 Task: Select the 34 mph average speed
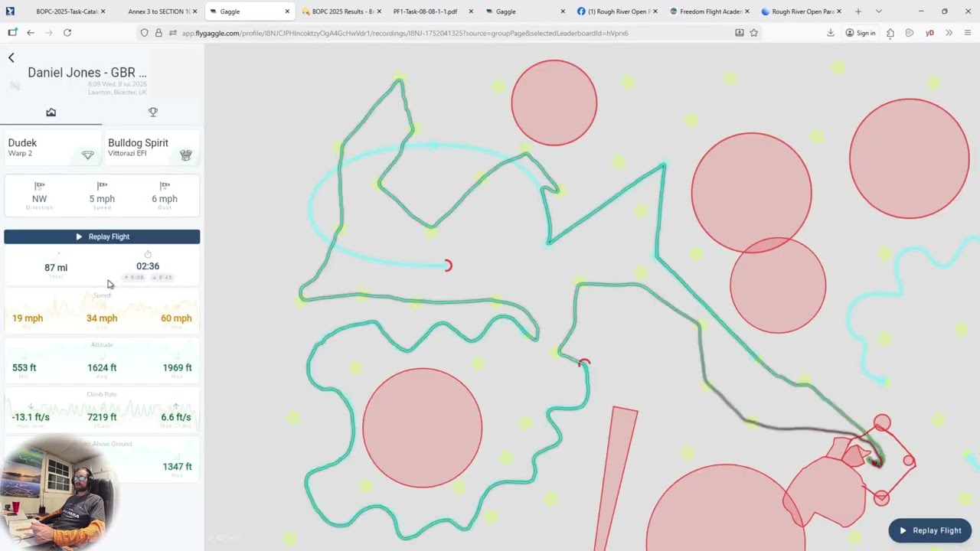(x=102, y=318)
